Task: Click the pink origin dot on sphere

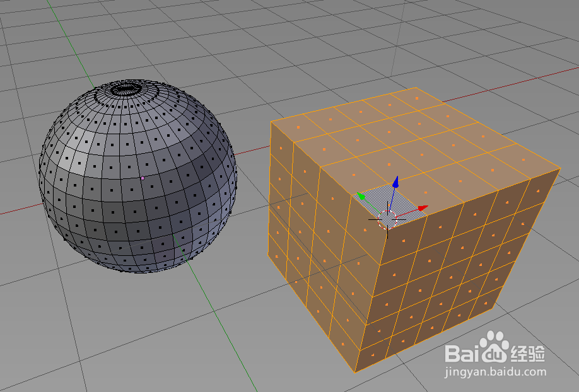Action: coord(143,178)
